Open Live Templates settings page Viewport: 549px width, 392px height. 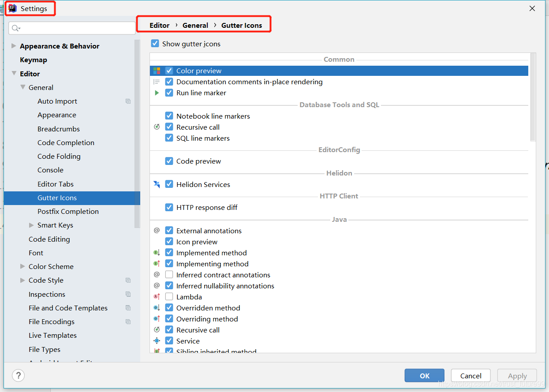click(52, 336)
